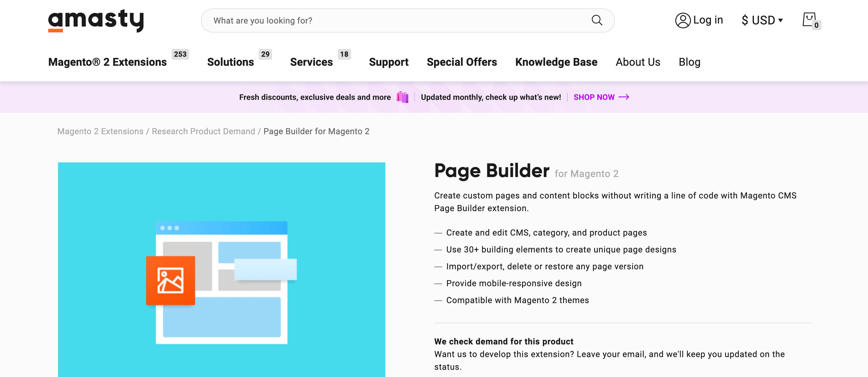Click the user account login icon

(x=683, y=21)
